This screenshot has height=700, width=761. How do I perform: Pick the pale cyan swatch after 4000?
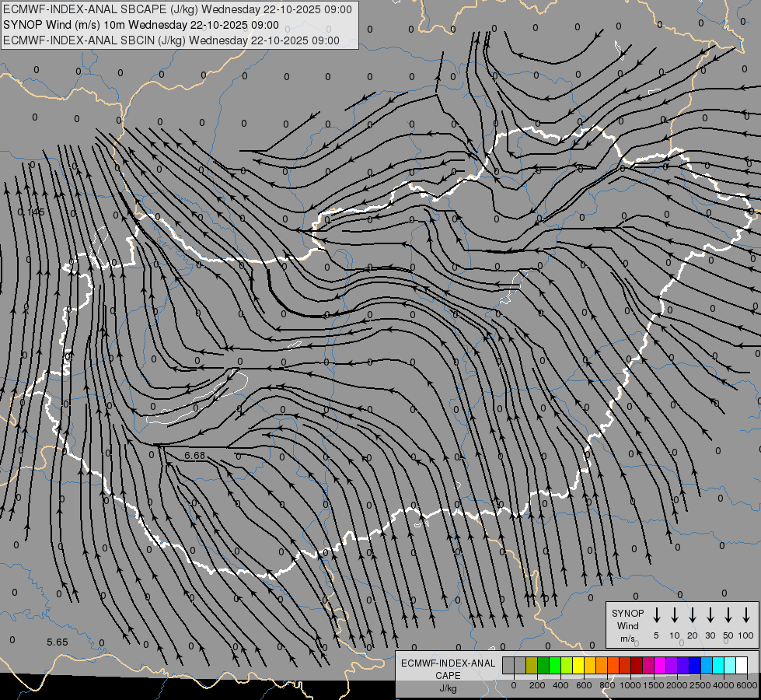click(x=731, y=665)
